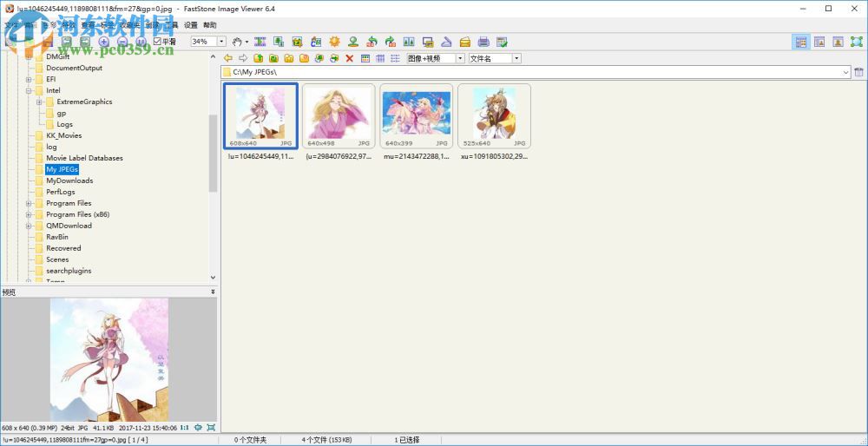
Task: Select the MyDownloads folder in tree
Action: 69,180
